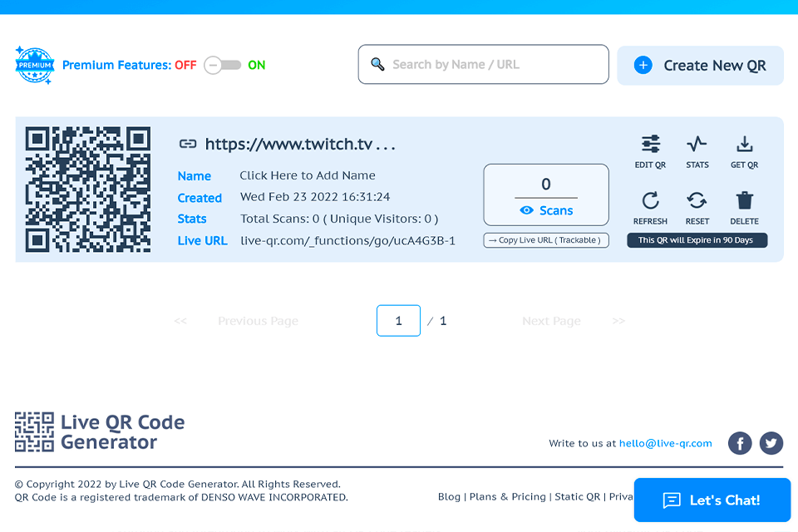Open the https://www.twitch.tv link title

[300, 144]
